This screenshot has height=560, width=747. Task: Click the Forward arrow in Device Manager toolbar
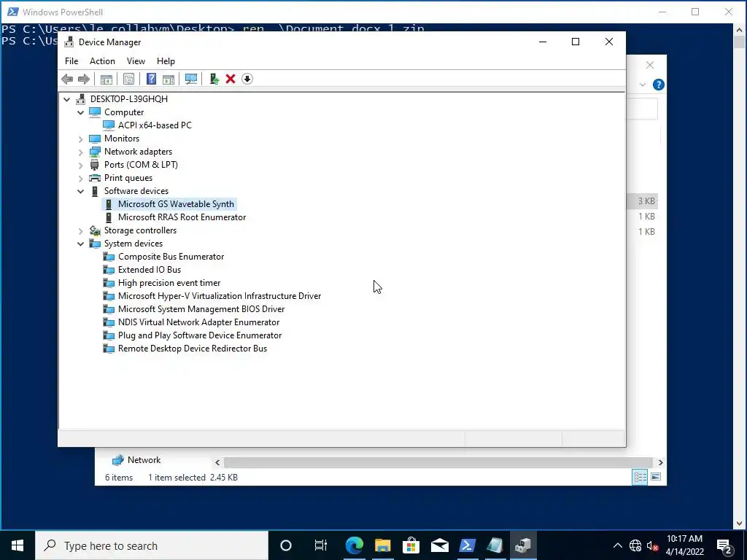(x=84, y=79)
